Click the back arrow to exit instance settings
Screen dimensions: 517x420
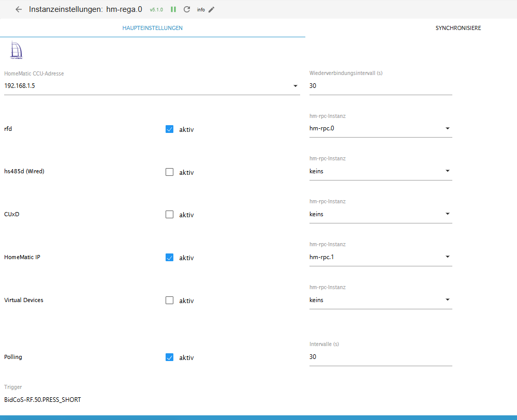(x=18, y=9)
